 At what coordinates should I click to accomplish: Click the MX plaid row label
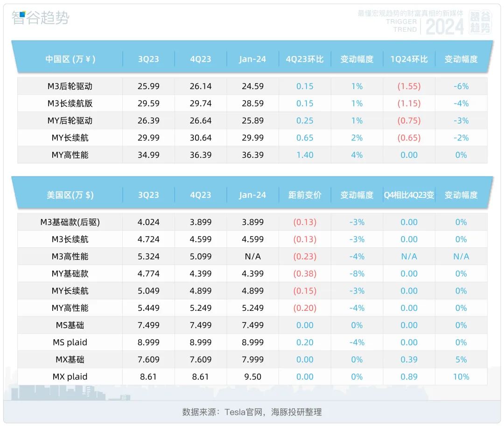coord(70,377)
